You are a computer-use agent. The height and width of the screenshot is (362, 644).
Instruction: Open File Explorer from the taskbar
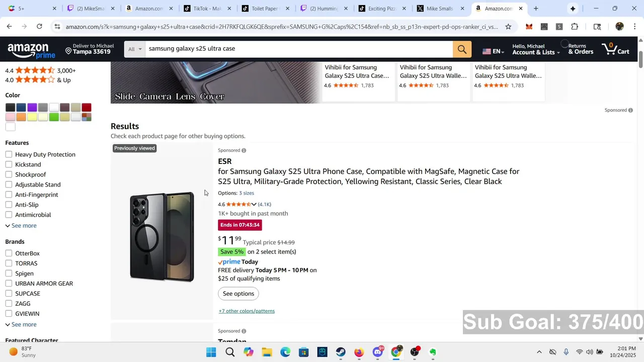[x=267, y=352]
